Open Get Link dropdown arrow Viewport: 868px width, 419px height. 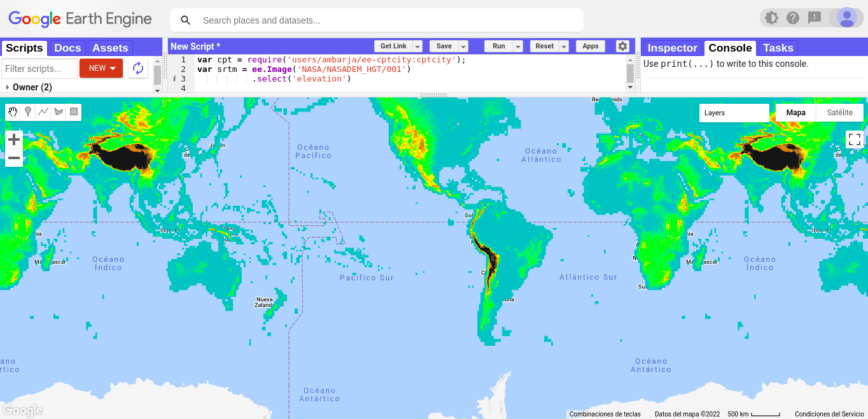coord(417,46)
